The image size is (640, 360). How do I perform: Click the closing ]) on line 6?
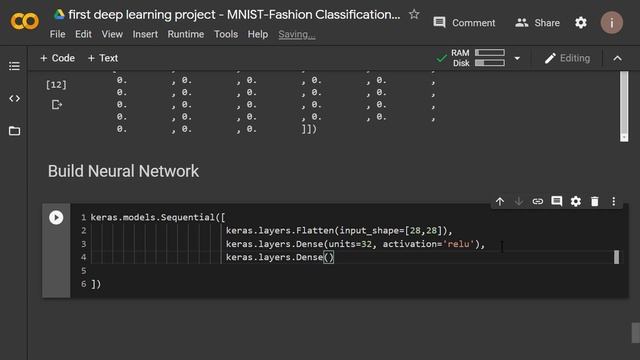(96, 284)
